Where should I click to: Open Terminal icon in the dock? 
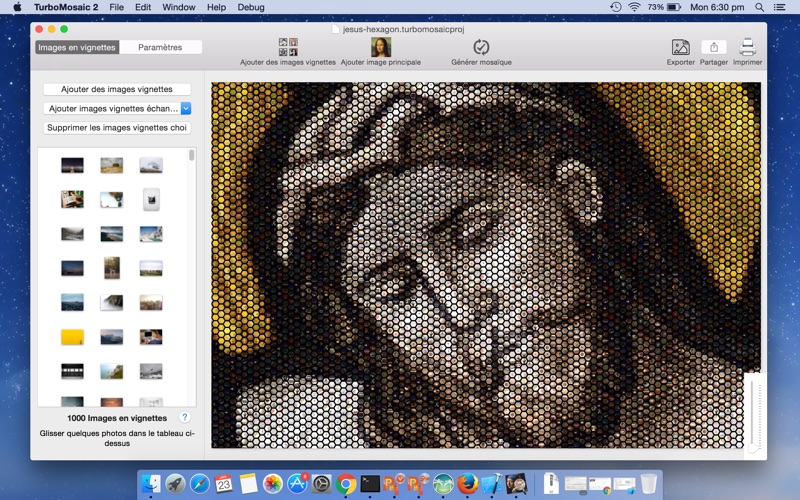[370, 484]
